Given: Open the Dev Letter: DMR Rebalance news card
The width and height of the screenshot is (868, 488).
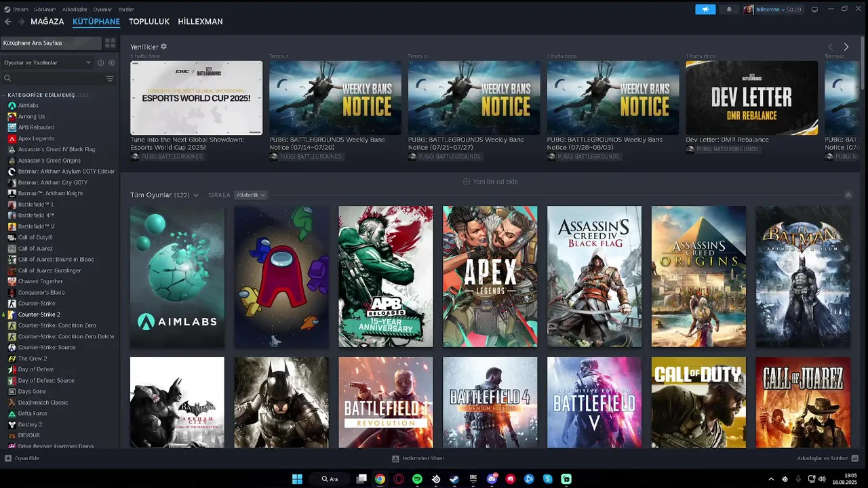Looking at the screenshot, I should [x=751, y=98].
